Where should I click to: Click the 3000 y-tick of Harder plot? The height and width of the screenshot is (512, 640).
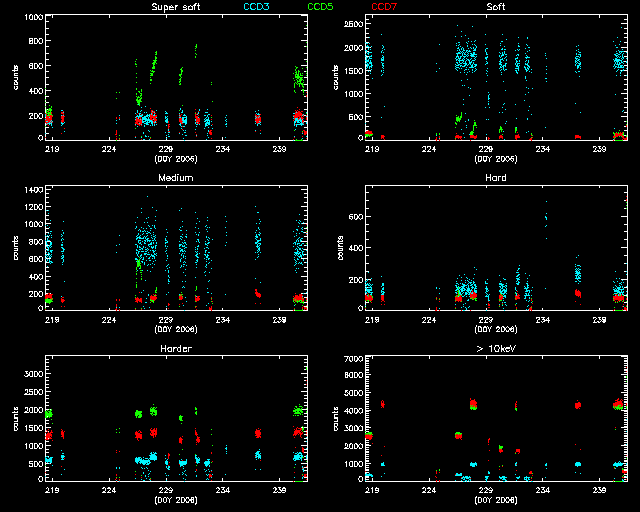(x=33, y=374)
